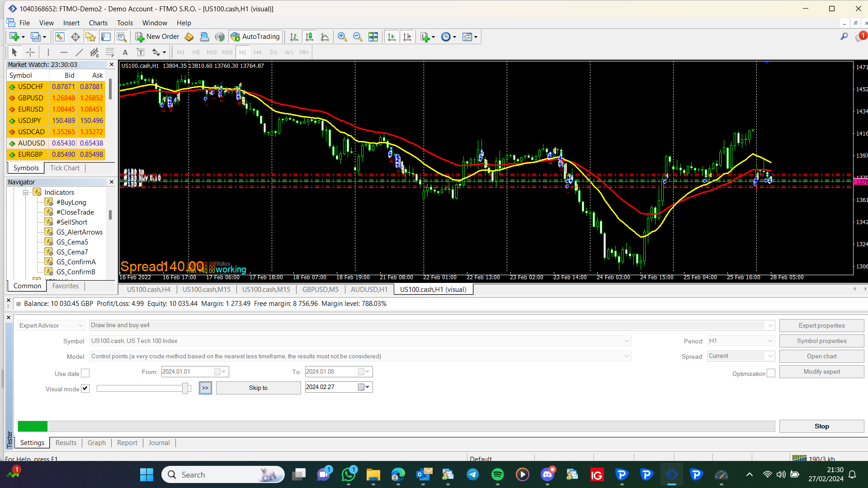Select the standard cursor tool

14,52
